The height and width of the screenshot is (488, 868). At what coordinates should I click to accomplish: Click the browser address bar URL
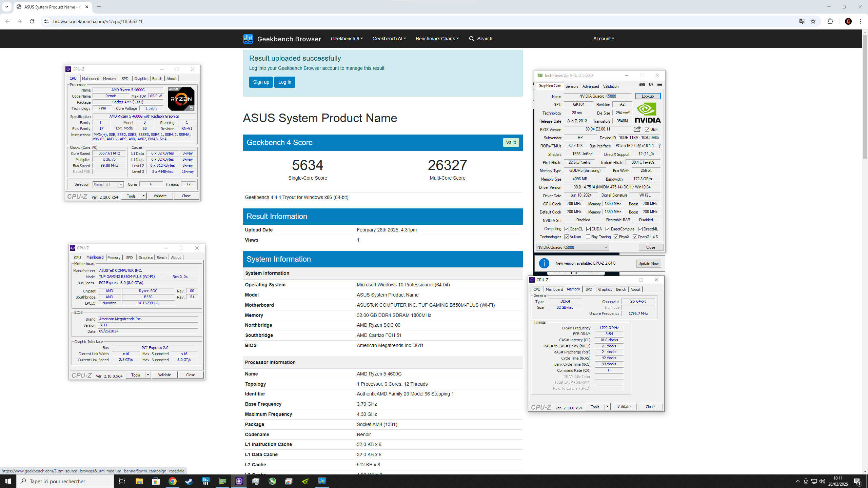[98, 21]
